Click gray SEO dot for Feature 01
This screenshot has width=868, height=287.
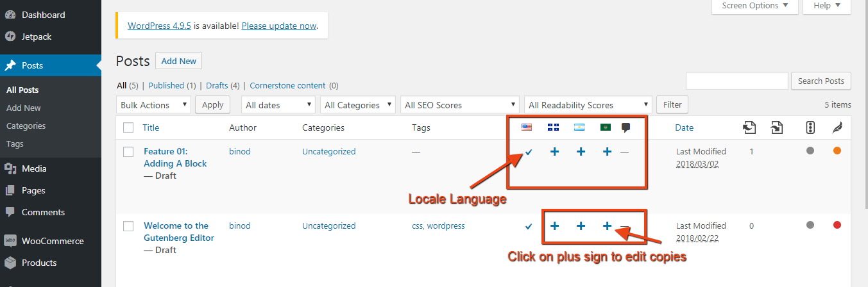810,151
